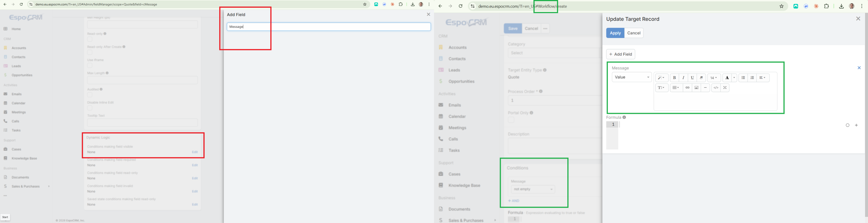
Task: Tick the Audited checkbox
Action: tap(90, 95)
